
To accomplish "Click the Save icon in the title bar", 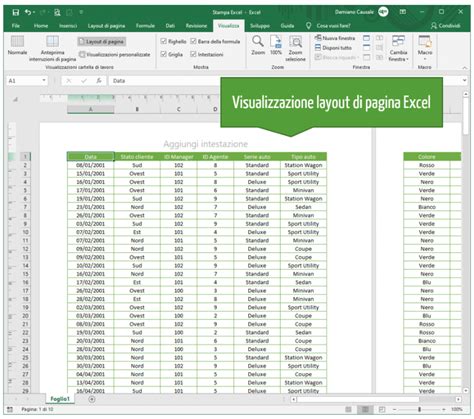I will click(15, 12).
